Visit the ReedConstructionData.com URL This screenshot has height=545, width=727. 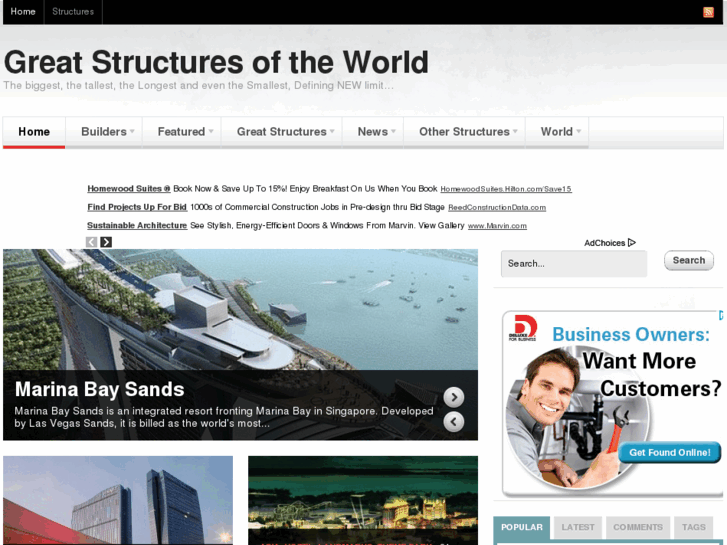(497, 208)
